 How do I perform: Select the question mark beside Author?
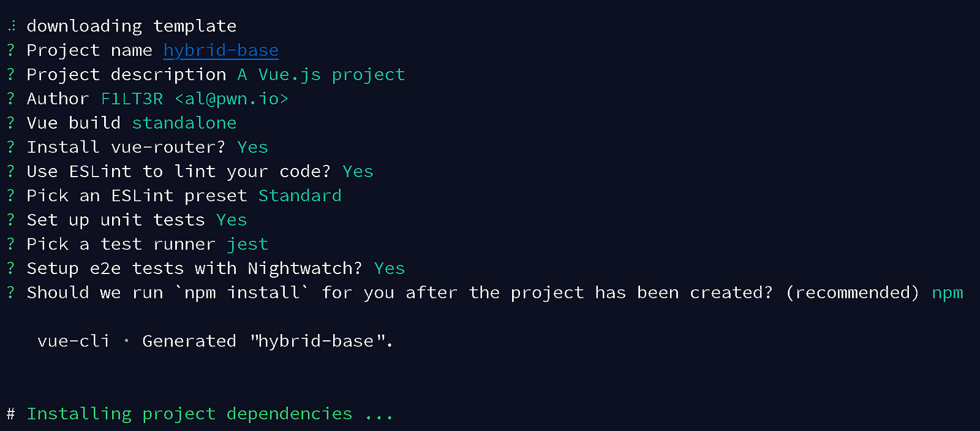pos(10,99)
